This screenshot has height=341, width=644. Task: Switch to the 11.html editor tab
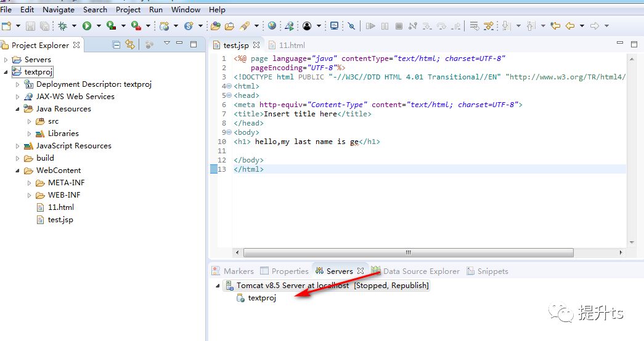point(287,45)
